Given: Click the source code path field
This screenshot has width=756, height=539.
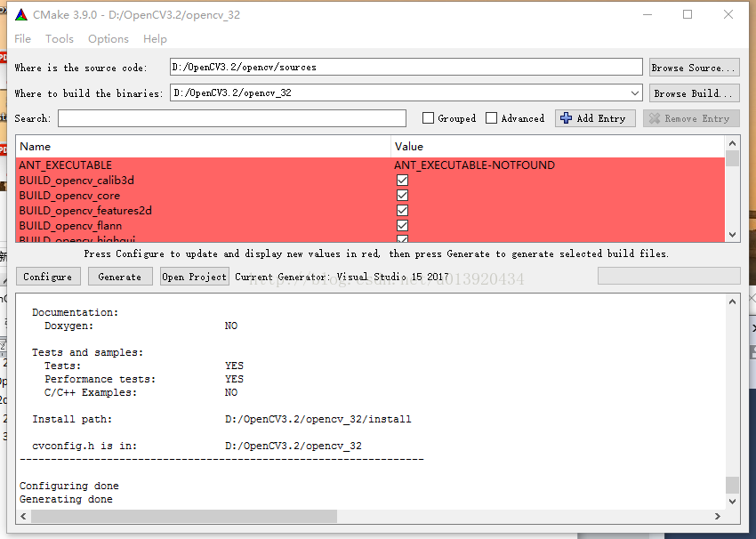Looking at the screenshot, I should coord(406,67).
